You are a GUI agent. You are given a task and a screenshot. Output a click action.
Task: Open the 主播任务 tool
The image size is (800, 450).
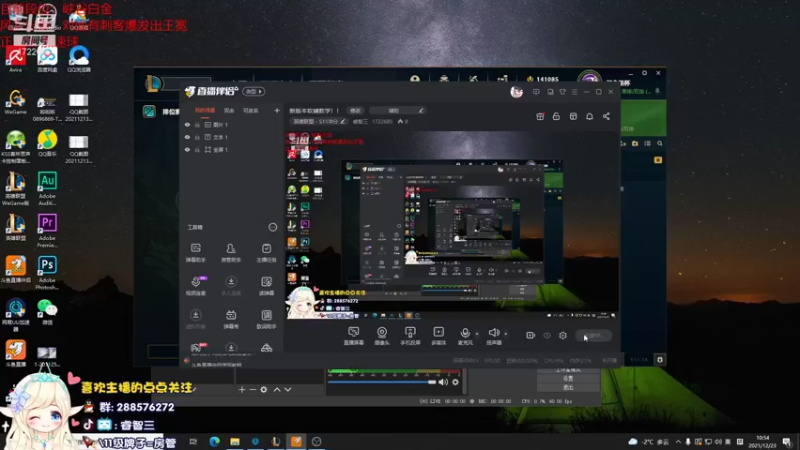[266, 253]
